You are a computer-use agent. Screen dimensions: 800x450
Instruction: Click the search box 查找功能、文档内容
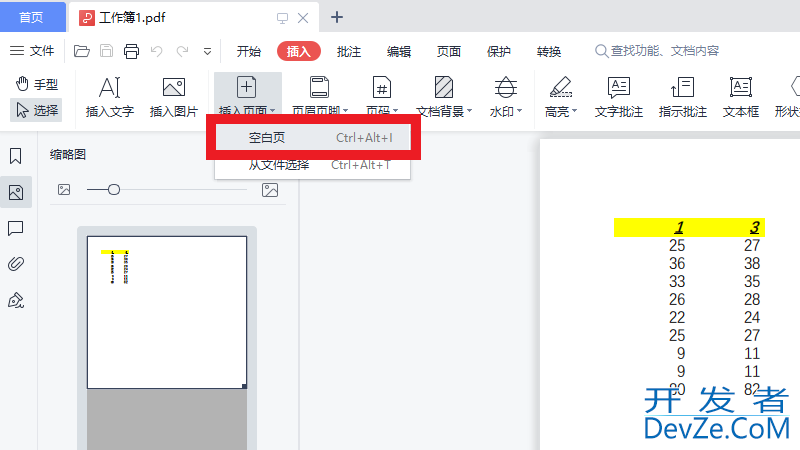pos(657,51)
